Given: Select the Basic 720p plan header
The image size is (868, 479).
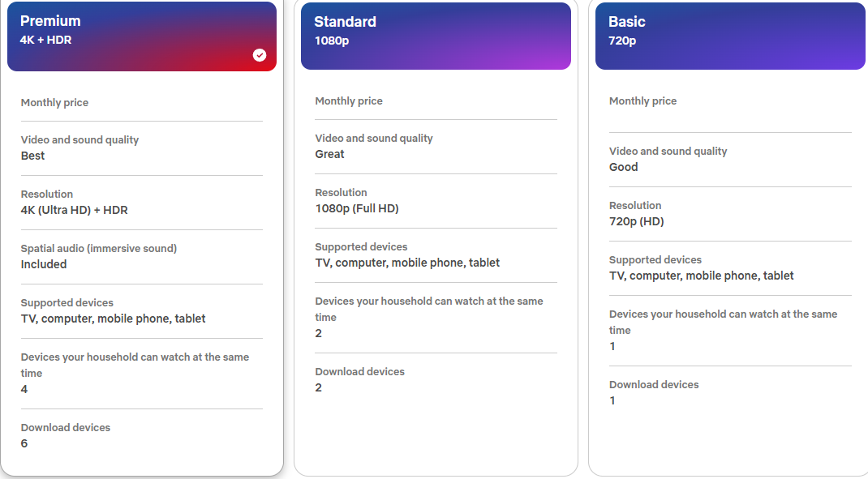Looking at the screenshot, I should click(729, 36).
